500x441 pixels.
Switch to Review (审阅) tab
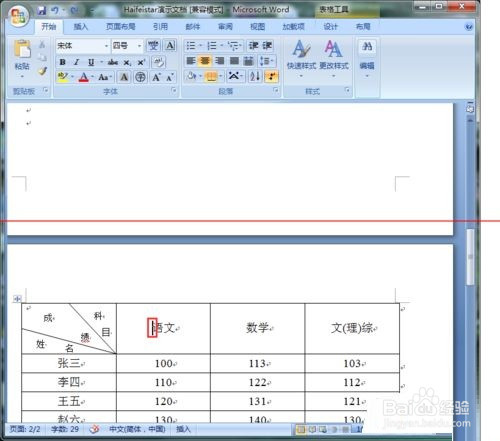point(225,27)
